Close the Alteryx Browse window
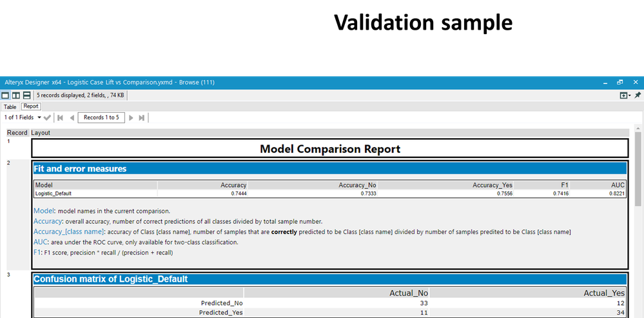This screenshot has width=644, height=318. click(x=636, y=82)
